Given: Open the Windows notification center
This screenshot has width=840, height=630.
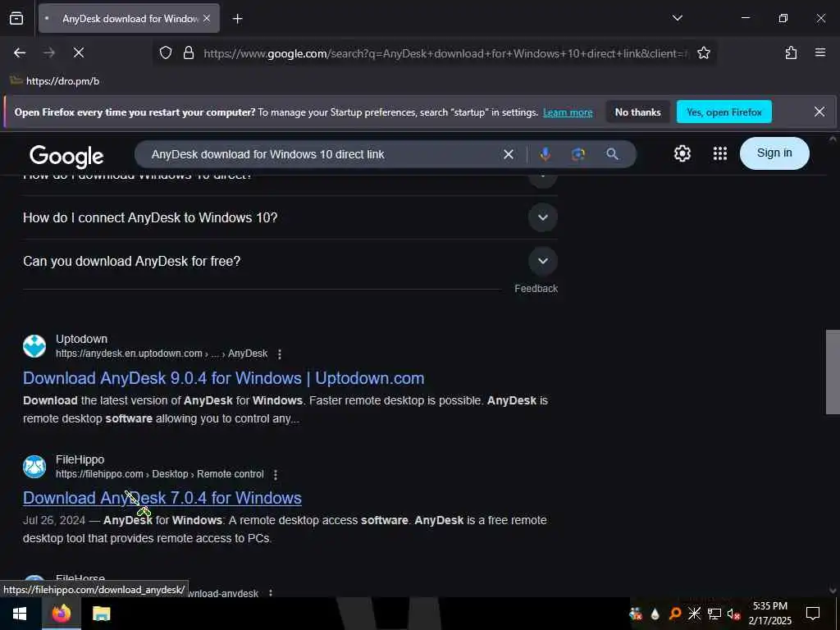Looking at the screenshot, I should [x=813, y=614].
